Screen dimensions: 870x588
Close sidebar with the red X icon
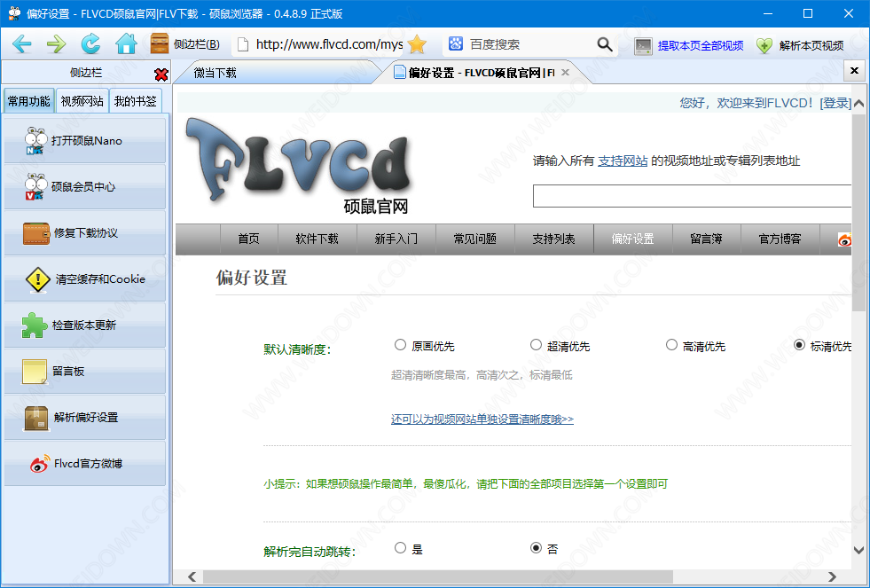click(161, 74)
